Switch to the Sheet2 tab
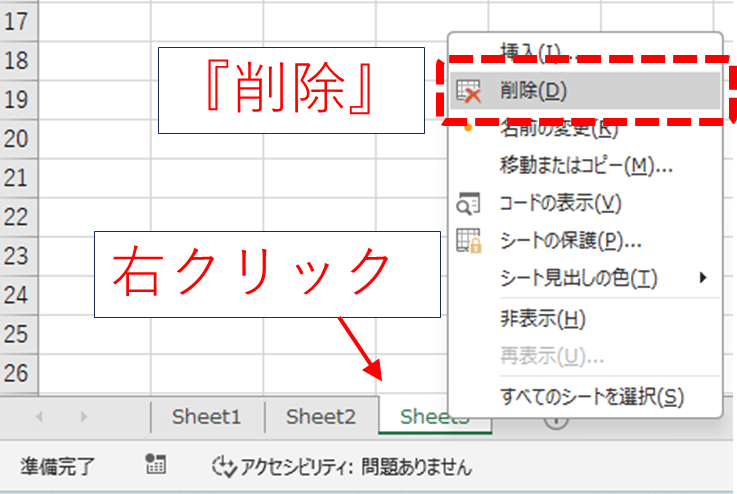The height and width of the screenshot is (494, 737). [320, 417]
